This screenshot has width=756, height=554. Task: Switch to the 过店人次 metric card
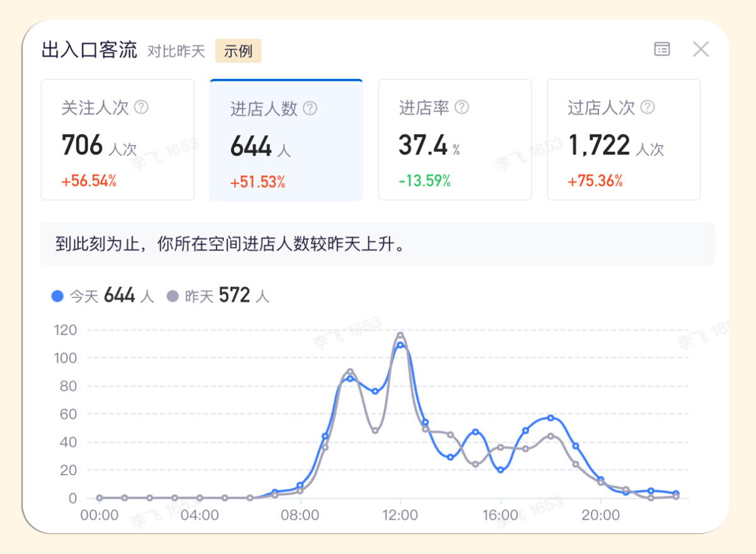click(623, 140)
